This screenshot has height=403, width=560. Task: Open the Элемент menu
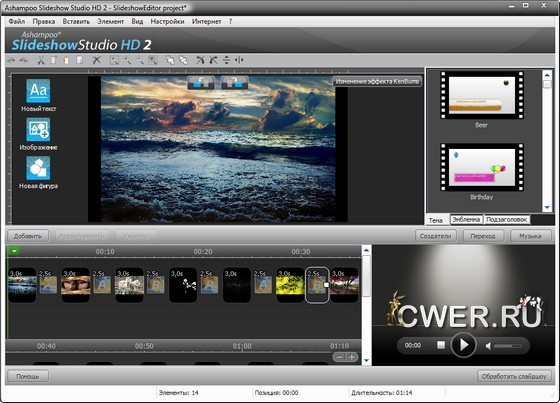(111, 21)
